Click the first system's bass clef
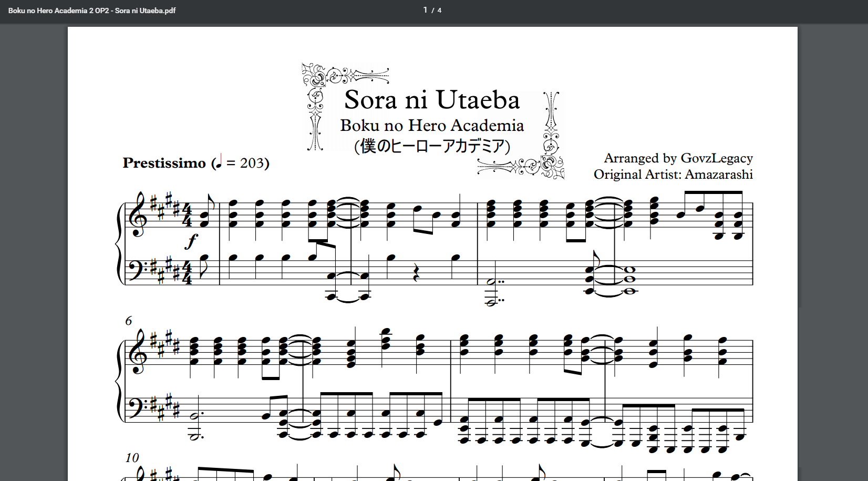This screenshot has width=868, height=481. (x=138, y=269)
